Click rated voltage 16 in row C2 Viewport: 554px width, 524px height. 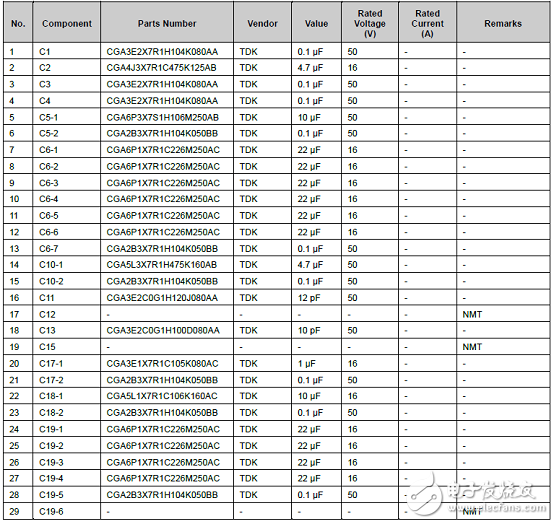352,67
